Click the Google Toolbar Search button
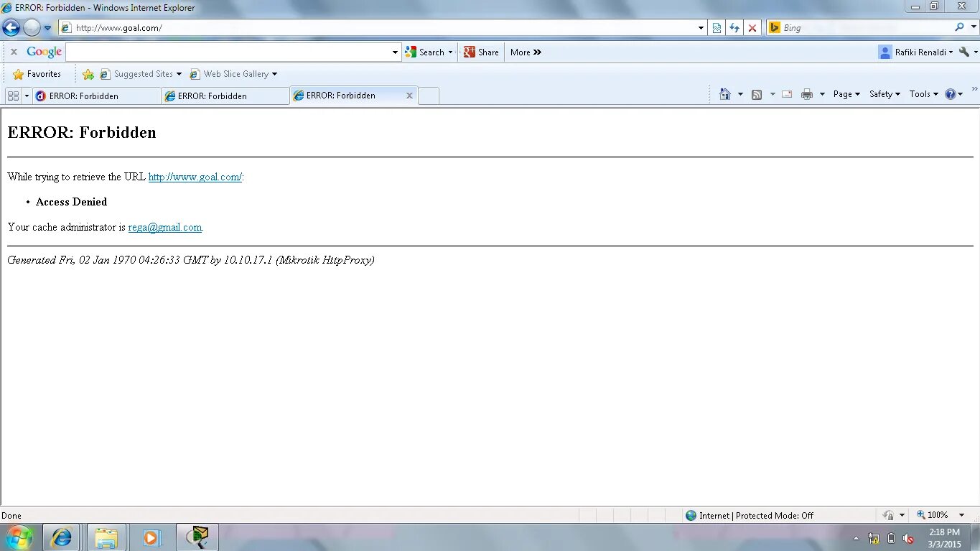 pyautogui.click(x=425, y=52)
